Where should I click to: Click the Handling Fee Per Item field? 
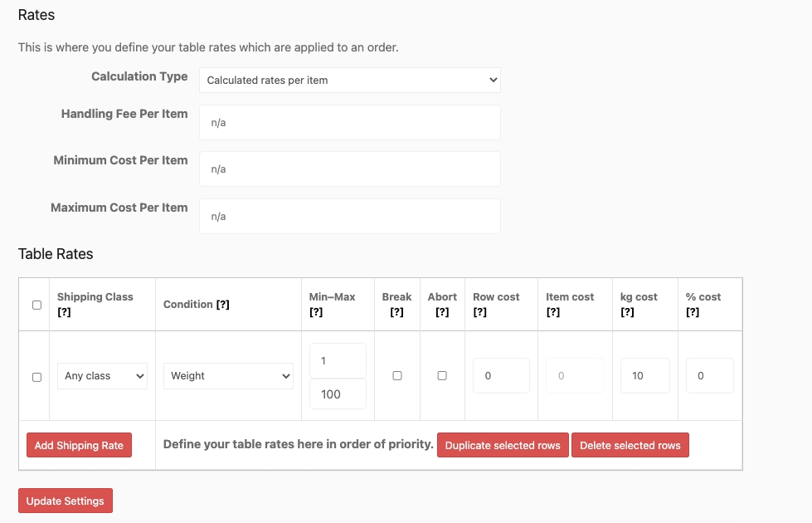pyautogui.click(x=349, y=121)
